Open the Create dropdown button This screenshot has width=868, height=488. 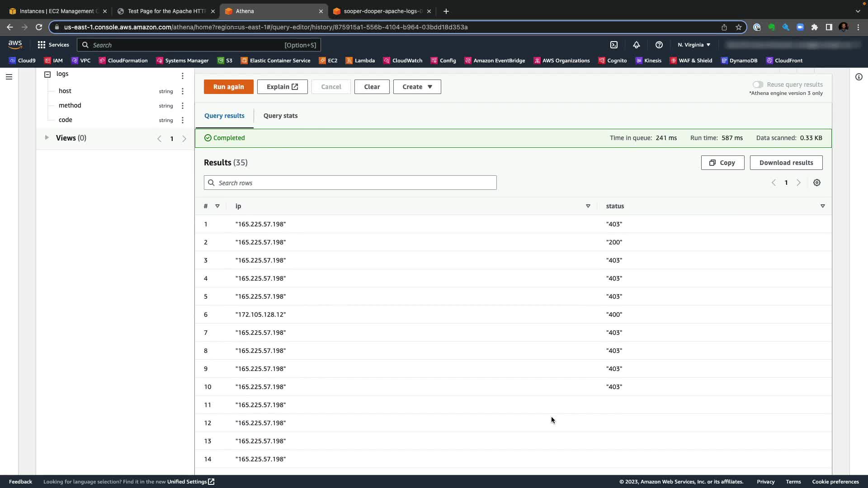417,87
